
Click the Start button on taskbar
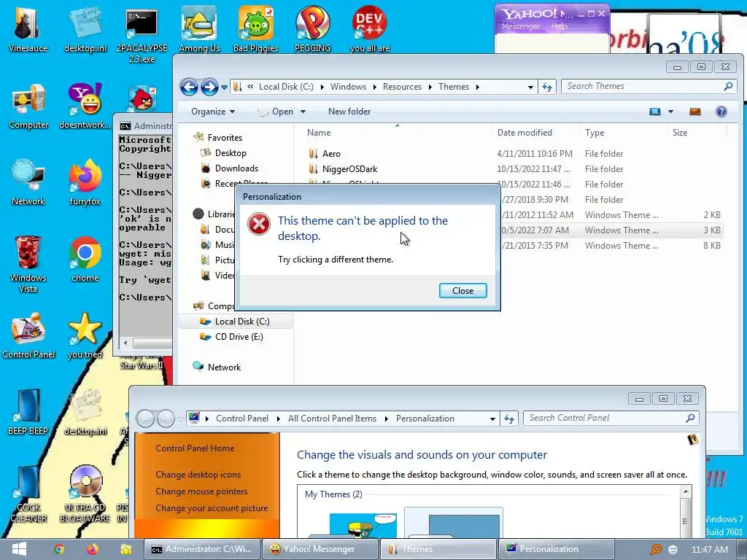coord(19,549)
